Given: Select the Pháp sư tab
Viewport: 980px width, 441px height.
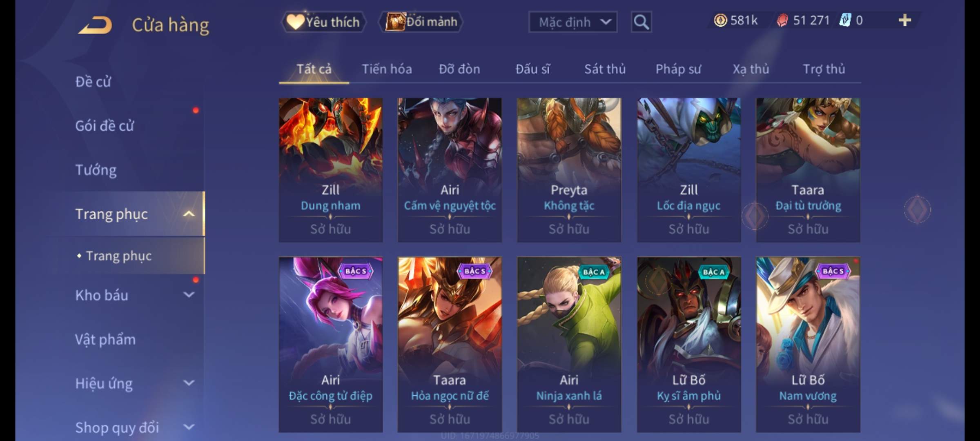Looking at the screenshot, I should tap(678, 69).
